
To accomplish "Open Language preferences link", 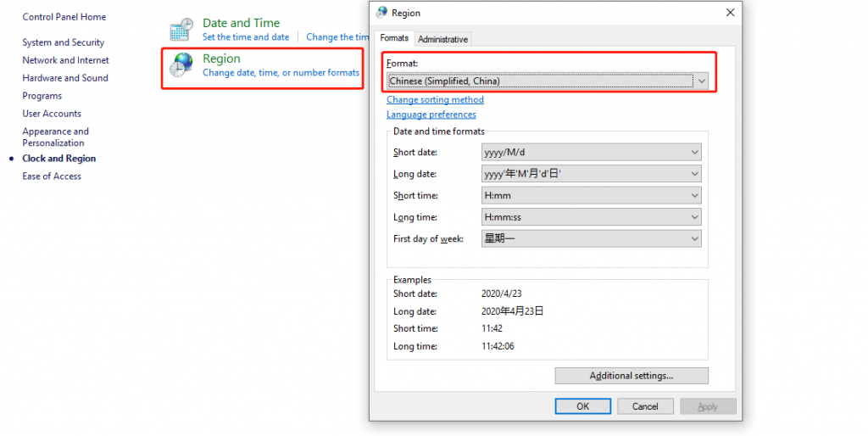I will tap(431, 115).
